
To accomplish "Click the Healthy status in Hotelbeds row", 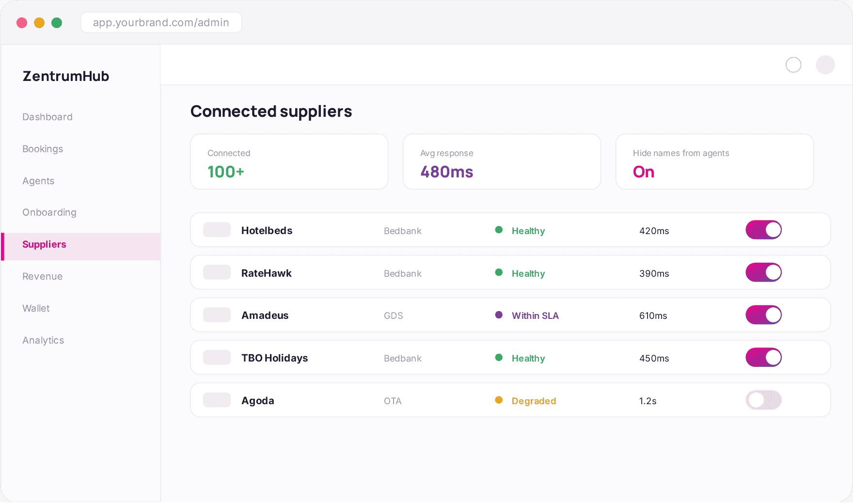I will pos(528,231).
